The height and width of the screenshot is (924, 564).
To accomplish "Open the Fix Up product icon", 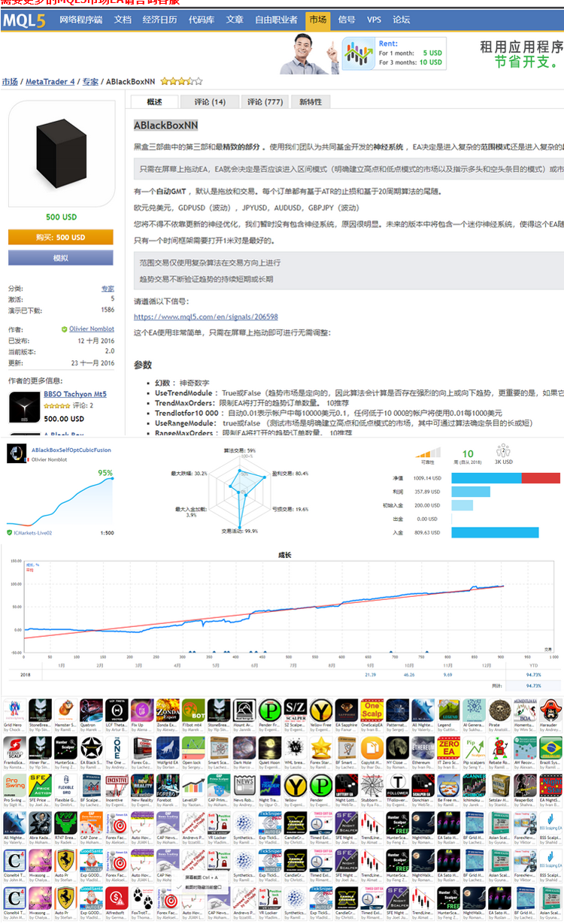I will (x=143, y=710).
